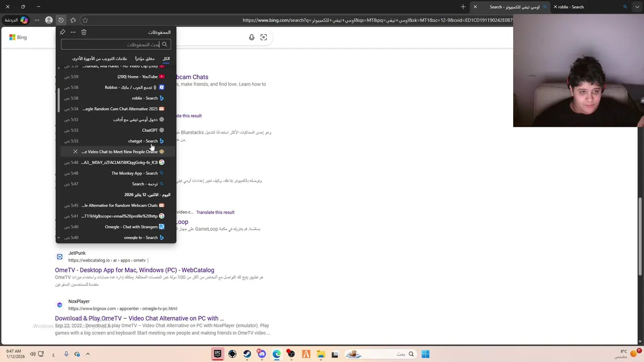Click the bignox.com result URL
Viewport: 644px width, 362px height.
[x=123, y=309]
